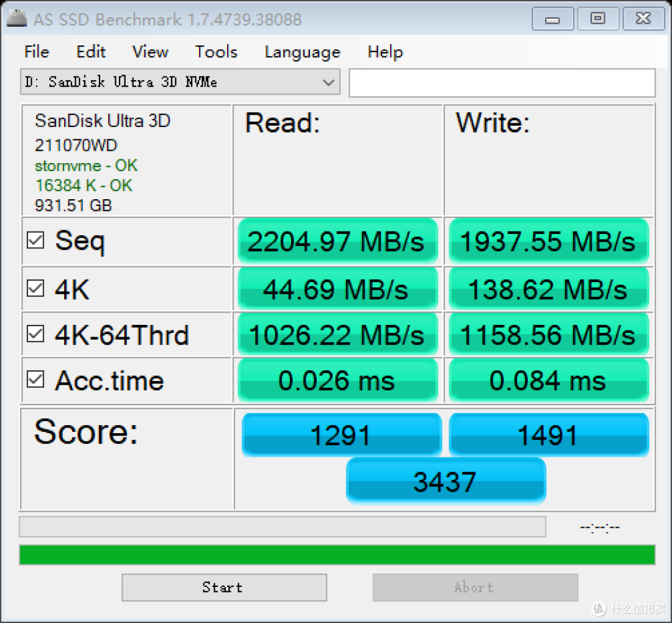The height and width of the screenshot is (623, 672).
Task: Open the Language menu
Action: (302, 52)
